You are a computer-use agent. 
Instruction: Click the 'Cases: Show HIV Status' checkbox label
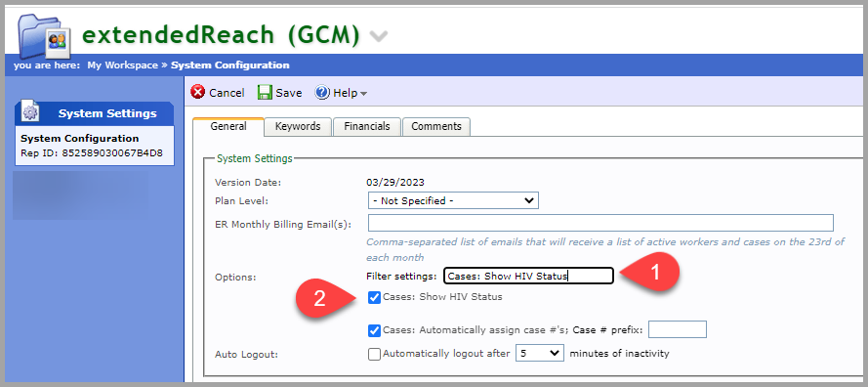point(442,297)
